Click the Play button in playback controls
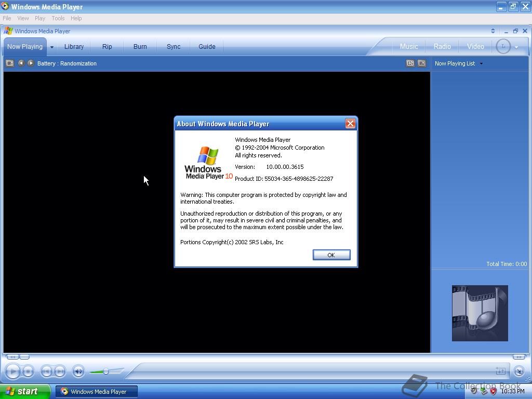Viewport: 532px width, 399px height. 13,371
